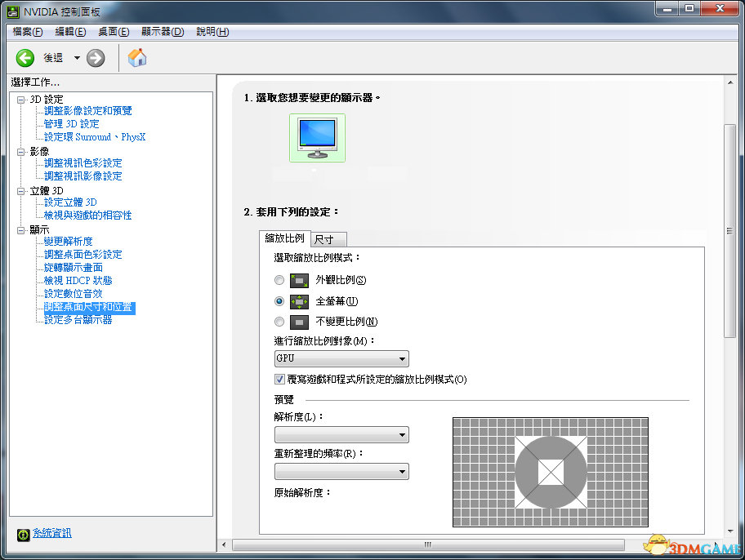Open 旋轉顯示畫面 in the tree
The image size is (745, 560).
[x=74, y=268]
